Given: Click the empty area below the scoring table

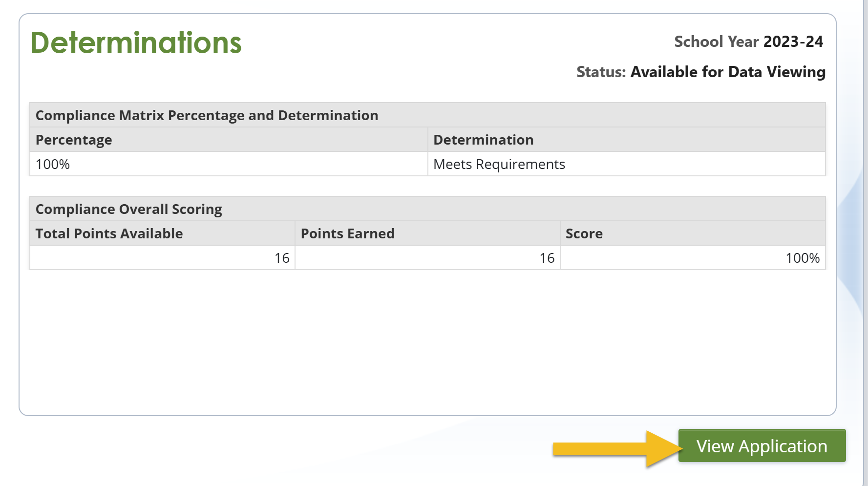Looking at the screenshot, I should tap(427, 342).
